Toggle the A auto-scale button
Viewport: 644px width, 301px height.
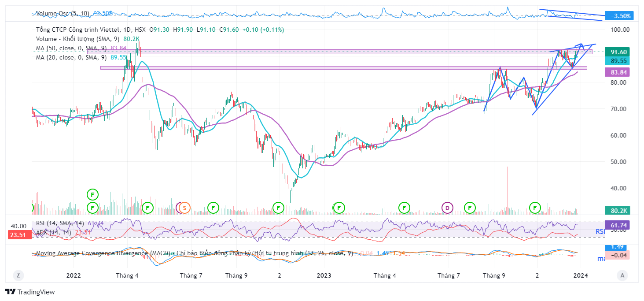(622, 275)
